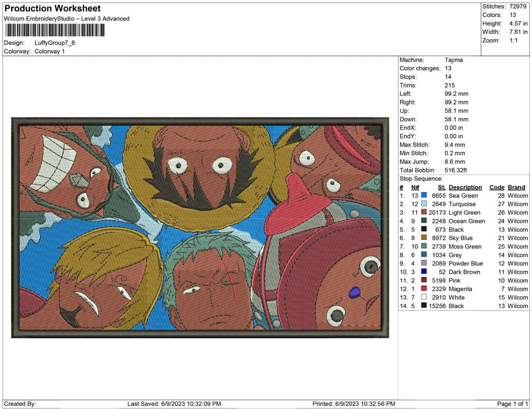Select the Light Green row swatch
Viewport: 532px width, 409px height.
[x=424, y=212]
